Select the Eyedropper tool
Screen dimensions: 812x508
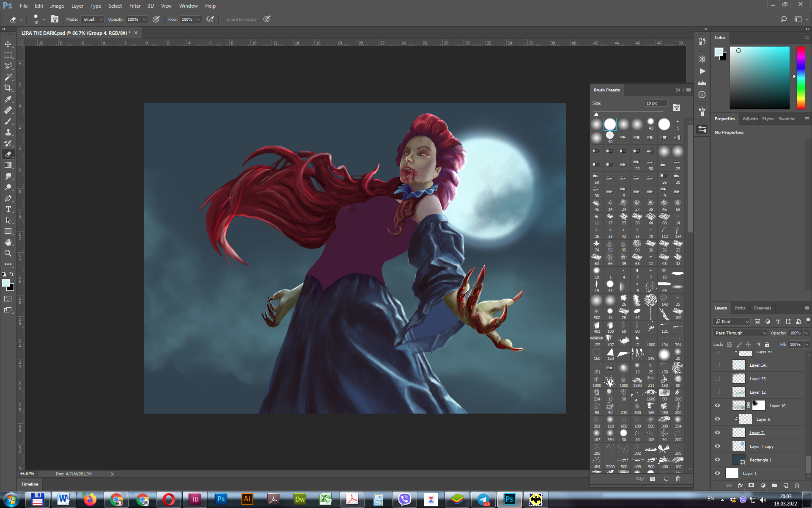tap(8, 99)
